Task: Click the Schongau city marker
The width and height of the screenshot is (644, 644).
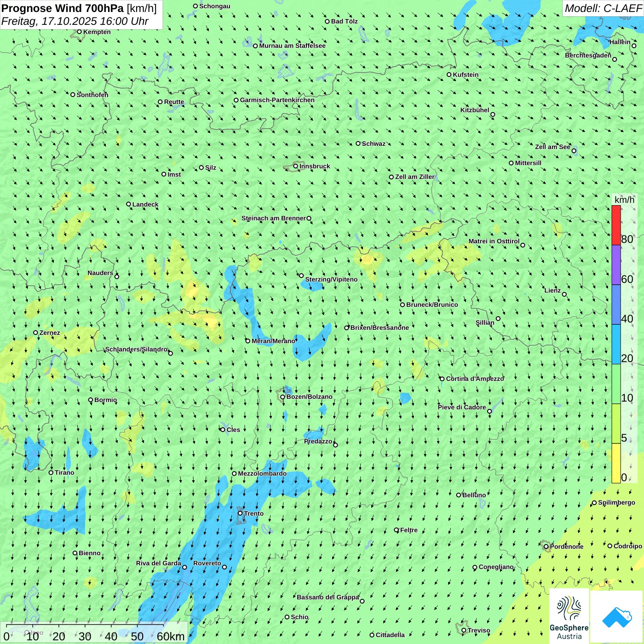Action: point(195,6)
